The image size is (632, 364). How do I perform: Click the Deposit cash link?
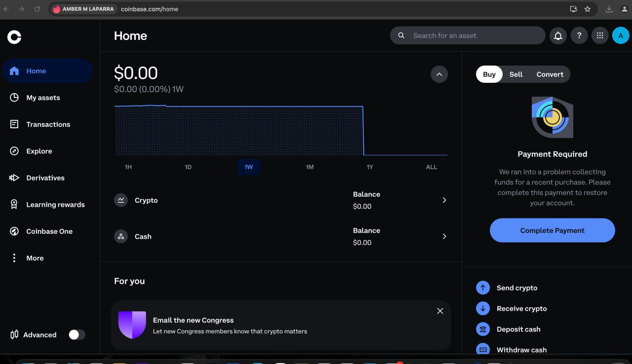tap(518, 329)
